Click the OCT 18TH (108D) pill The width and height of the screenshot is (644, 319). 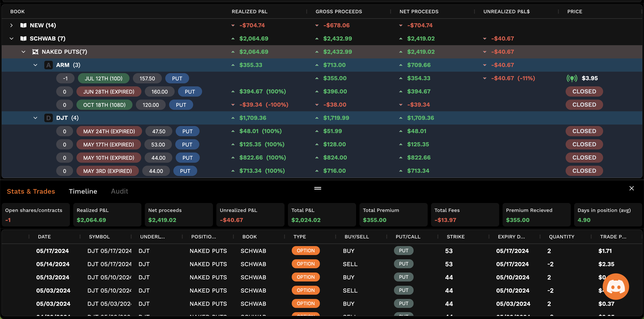click(104, 105)
